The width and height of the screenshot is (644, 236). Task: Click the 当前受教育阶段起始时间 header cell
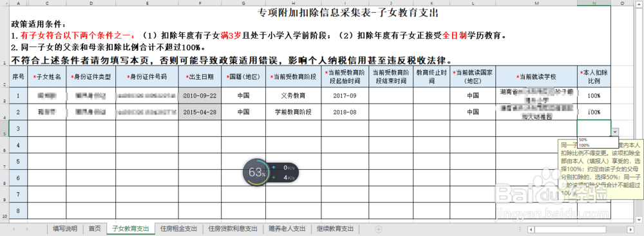pos(345,77)
